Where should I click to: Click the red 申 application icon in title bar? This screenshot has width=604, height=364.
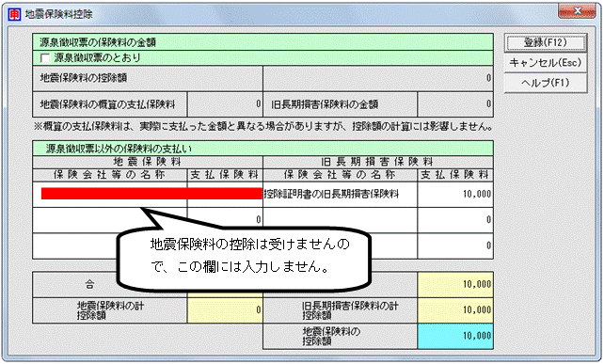pyautogui.click(x=14, y=15)
